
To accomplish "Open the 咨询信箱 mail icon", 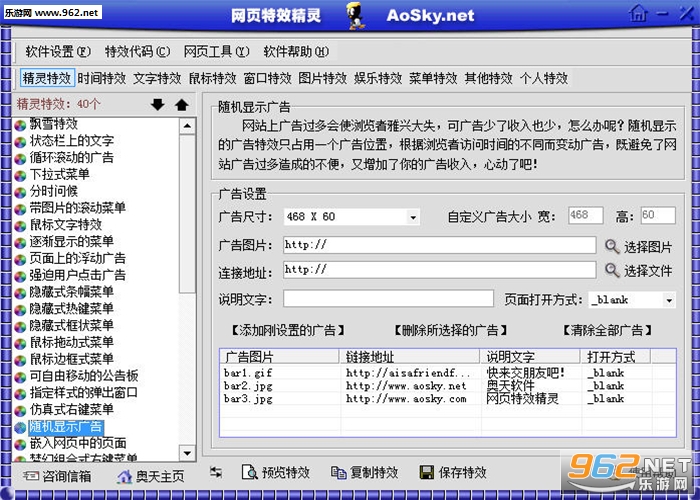I will [31, 476].
